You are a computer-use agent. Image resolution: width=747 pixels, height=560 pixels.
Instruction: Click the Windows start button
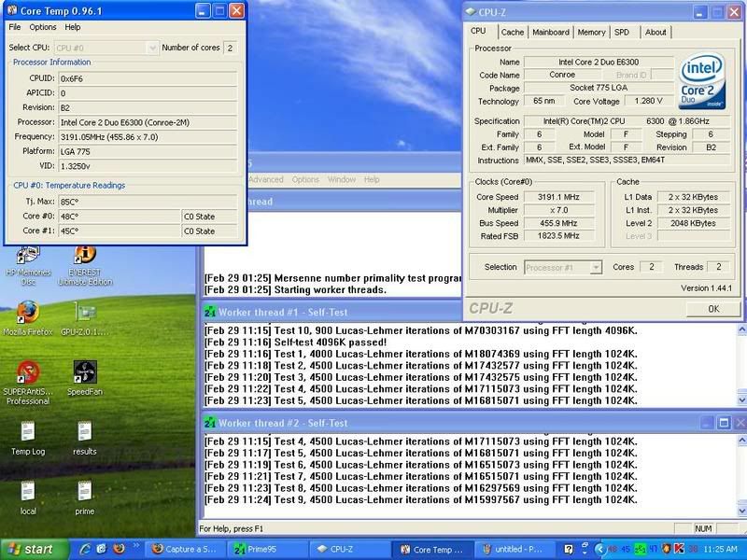(x=35, y=549)
